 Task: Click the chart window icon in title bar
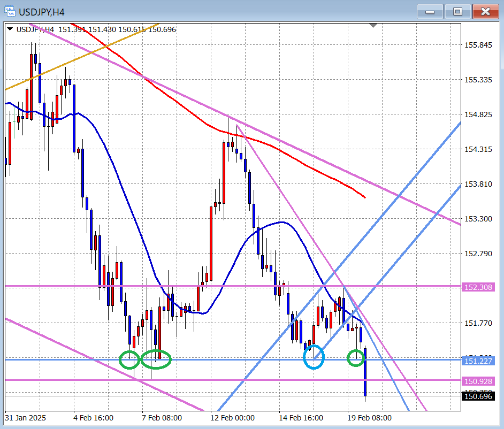point(10,11)
